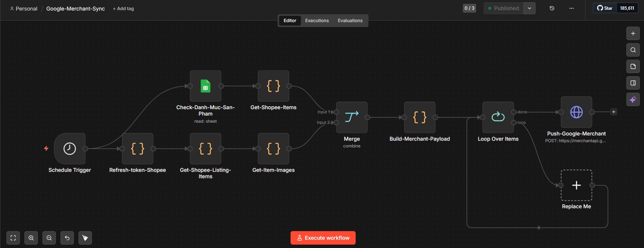
Task: Click the Schedule Trigger output connector
Action: tap(86, 149)
